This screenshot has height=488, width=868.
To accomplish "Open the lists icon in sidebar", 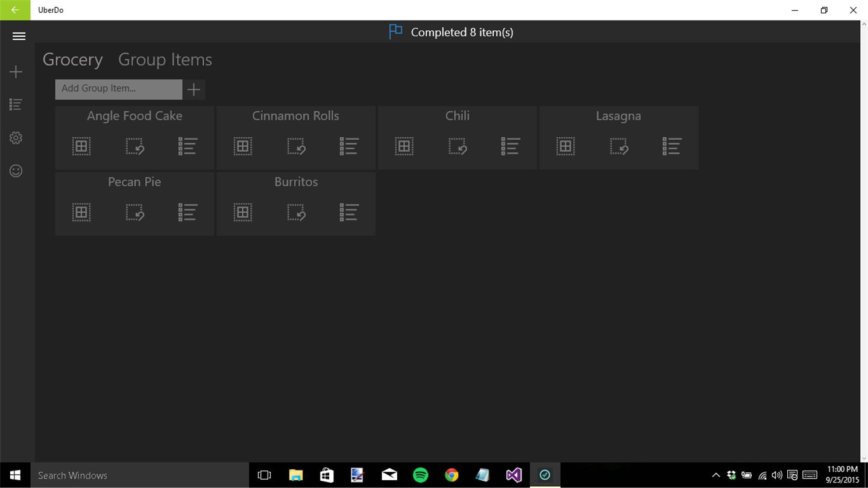I will tap(16, 105).
